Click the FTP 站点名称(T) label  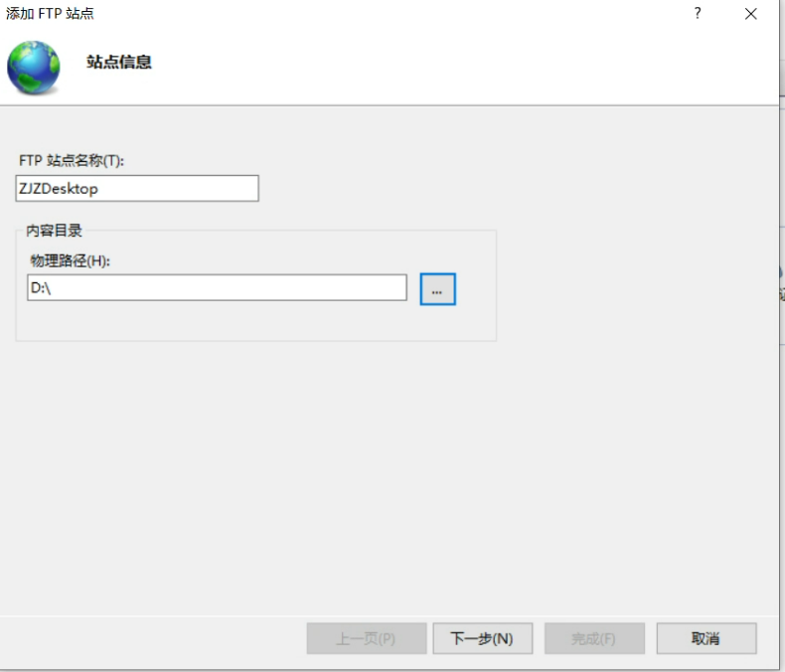(72, 160)
